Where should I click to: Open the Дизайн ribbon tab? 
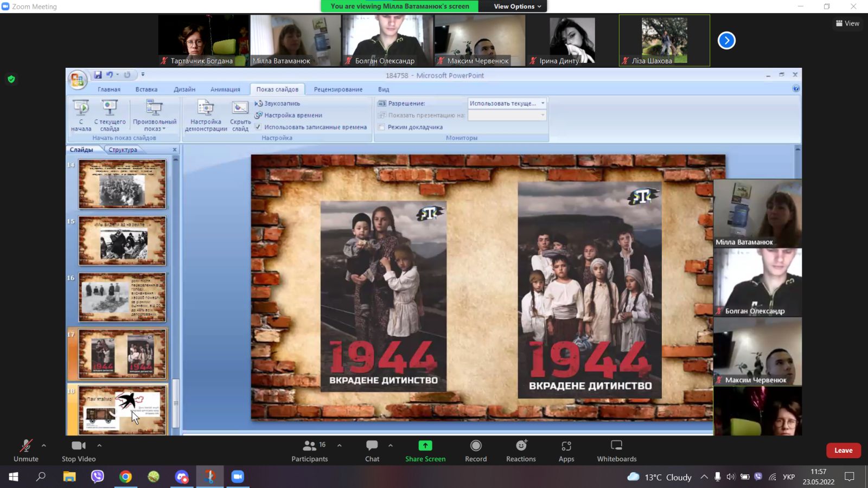[184, 89]
